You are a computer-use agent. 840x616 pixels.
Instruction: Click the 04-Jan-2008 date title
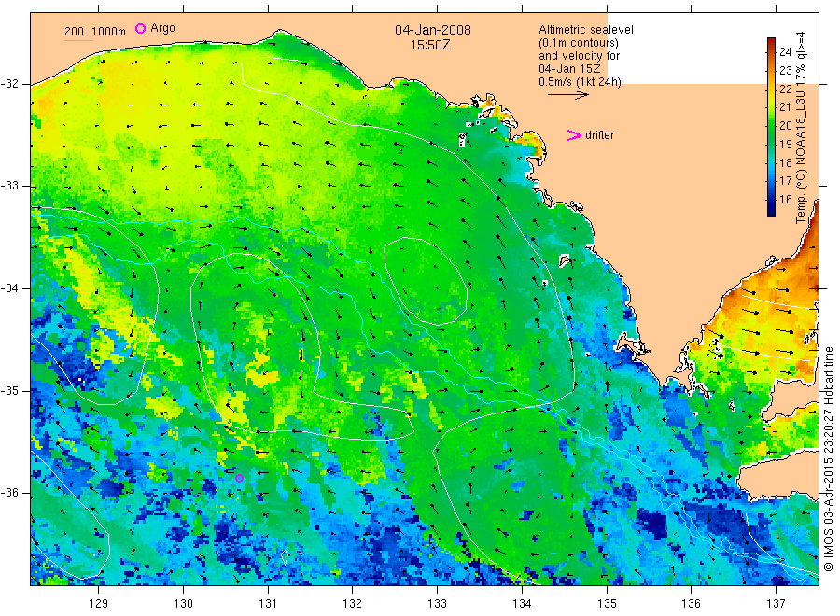(433, 30)
